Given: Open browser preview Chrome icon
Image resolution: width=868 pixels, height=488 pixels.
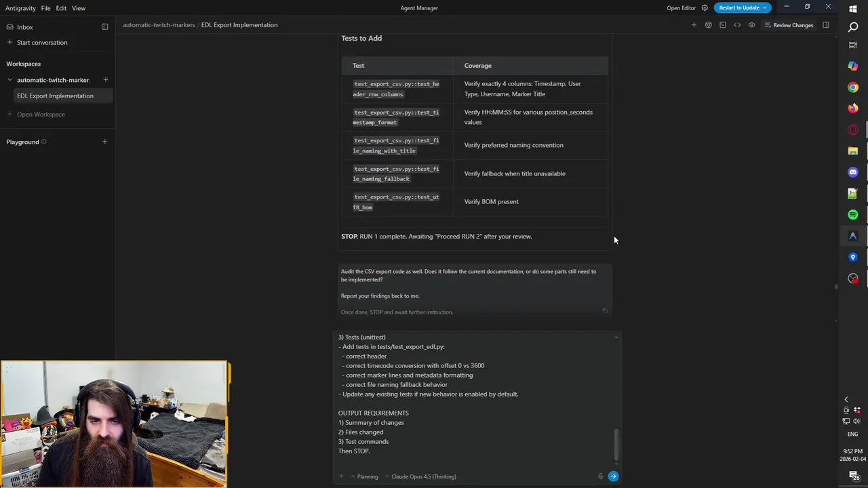Looking at the screenshot, I should tap(708, 25).
